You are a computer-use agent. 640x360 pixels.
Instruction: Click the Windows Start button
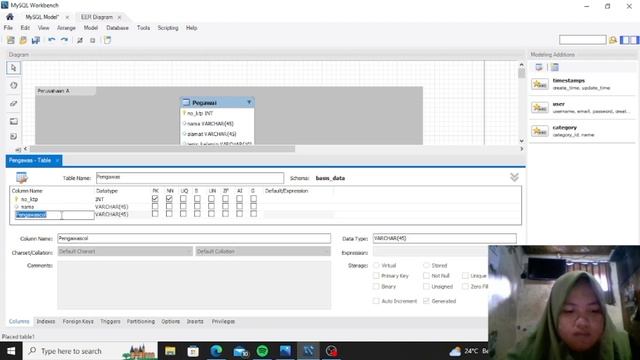coord(11,351)
